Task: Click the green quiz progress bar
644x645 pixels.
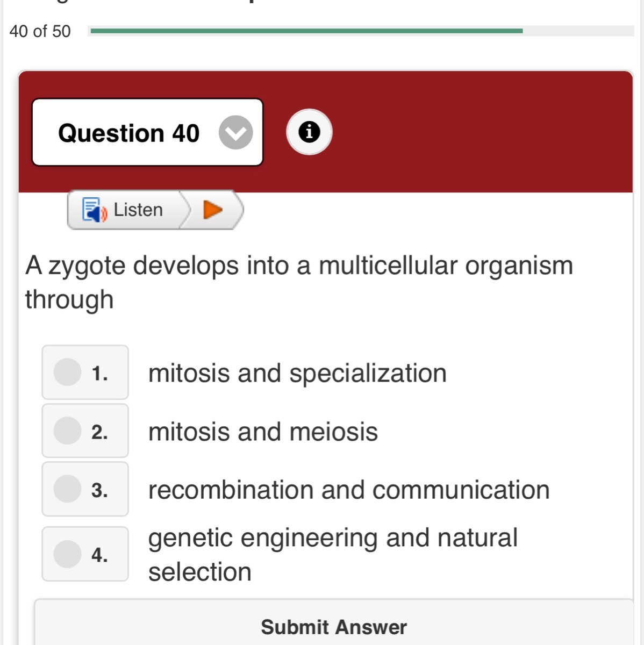Action: (x=306, y=31)
